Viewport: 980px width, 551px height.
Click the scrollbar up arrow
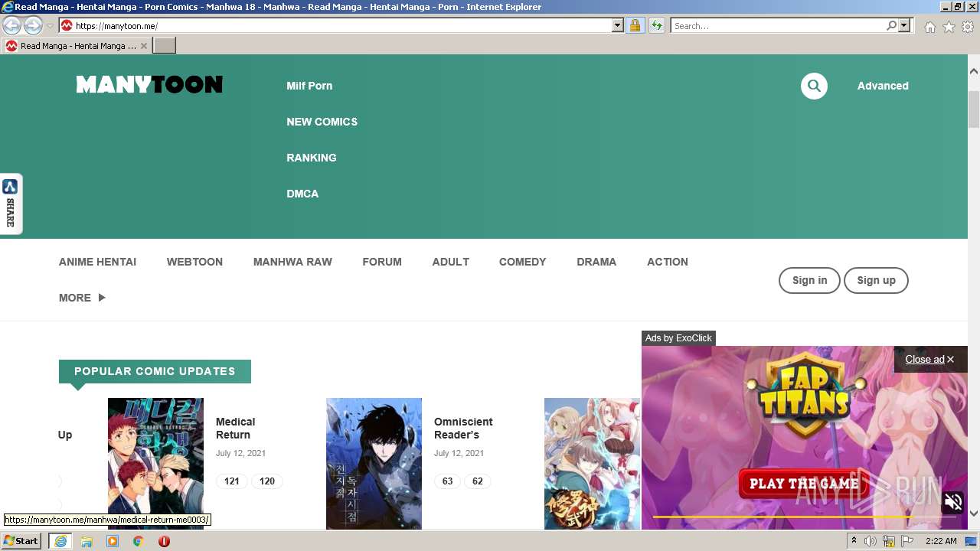[x=974, y=71]
